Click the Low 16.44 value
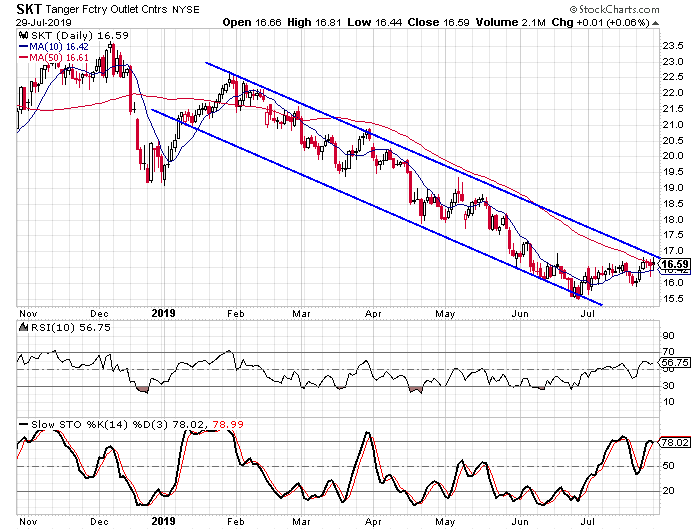Screen dimensions: 700x530 pyautogui.click(x=375, y=22)
